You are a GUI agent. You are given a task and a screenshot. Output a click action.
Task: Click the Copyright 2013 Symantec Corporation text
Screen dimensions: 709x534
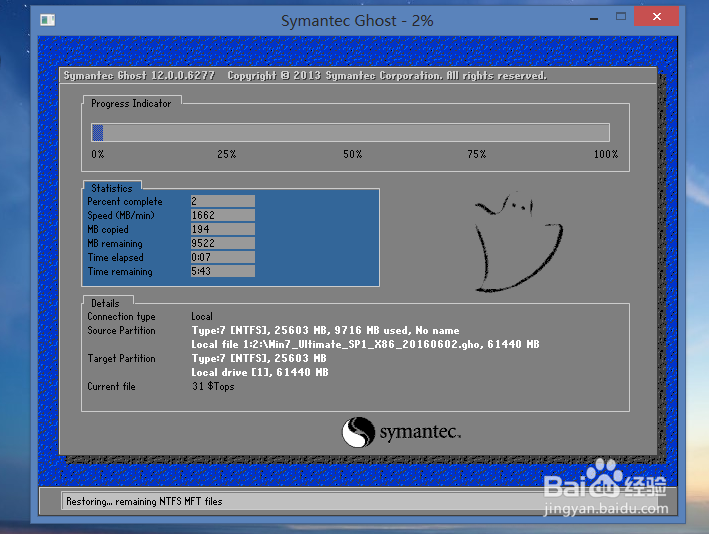[387, 76]
